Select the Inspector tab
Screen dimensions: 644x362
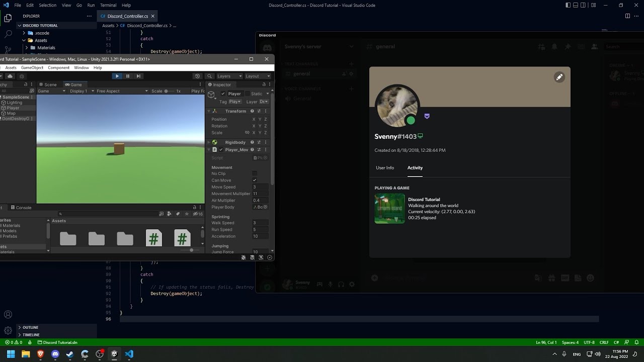[x=219, y=84]
